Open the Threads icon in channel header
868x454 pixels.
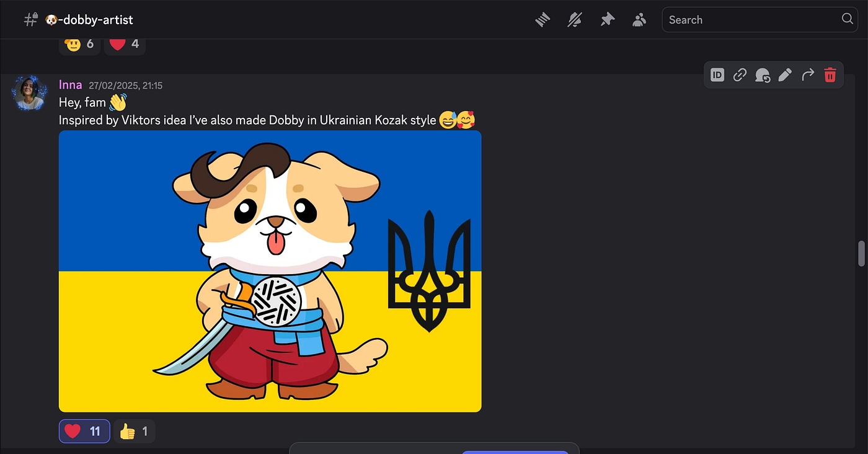pyautogui.click(x=542, y=20)
